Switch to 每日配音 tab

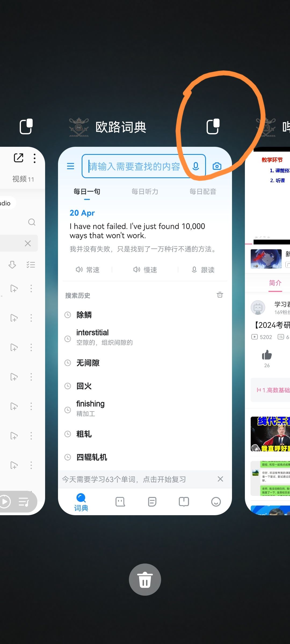tap(203, 192)
